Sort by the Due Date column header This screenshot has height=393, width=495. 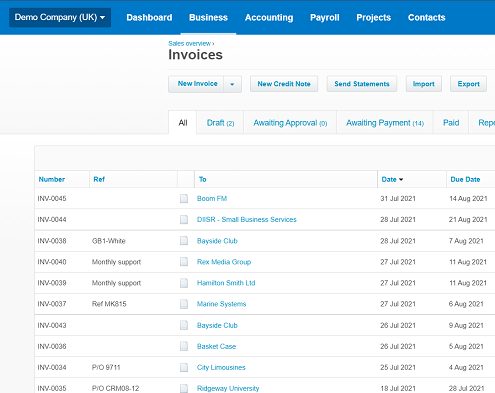coord(465,179)
